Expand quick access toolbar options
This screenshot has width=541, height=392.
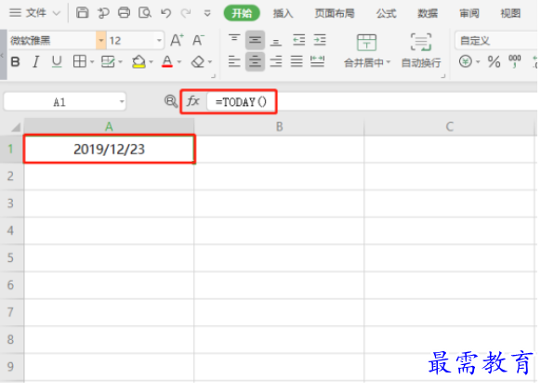(x=207, y=13)
